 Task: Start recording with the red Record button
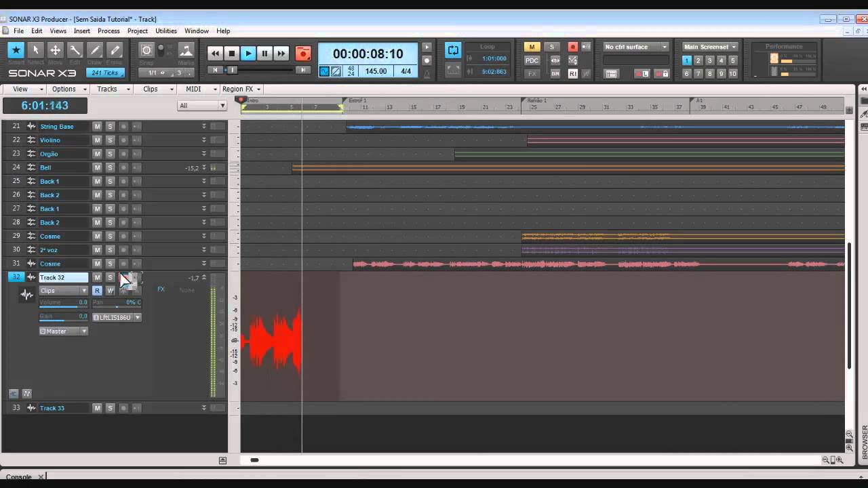pyautogui.click(x=303, y=54)
